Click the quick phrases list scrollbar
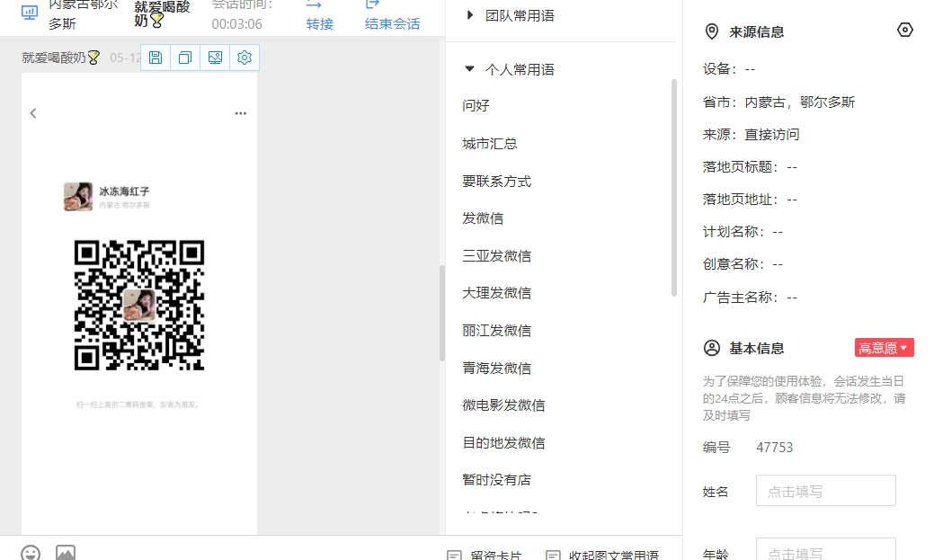The height and width of the screenshot is (560, 934). [673, 188]
